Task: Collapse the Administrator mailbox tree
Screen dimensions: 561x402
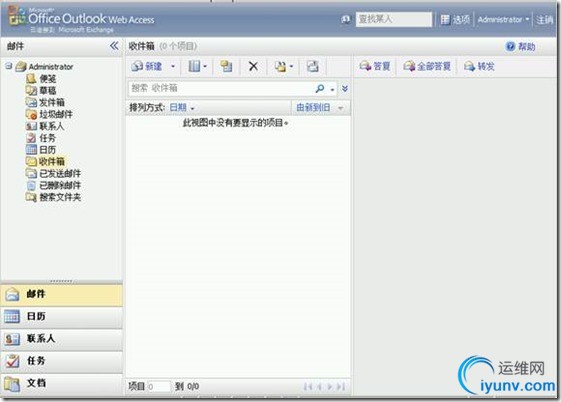Action: pos(9,66)
